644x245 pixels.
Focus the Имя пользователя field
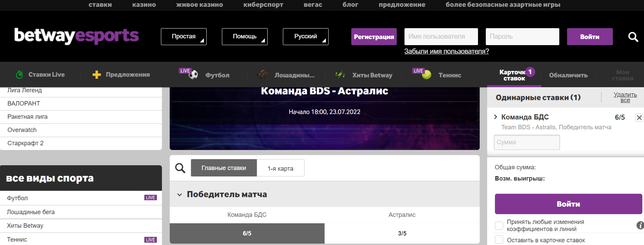tap(441, 37)
